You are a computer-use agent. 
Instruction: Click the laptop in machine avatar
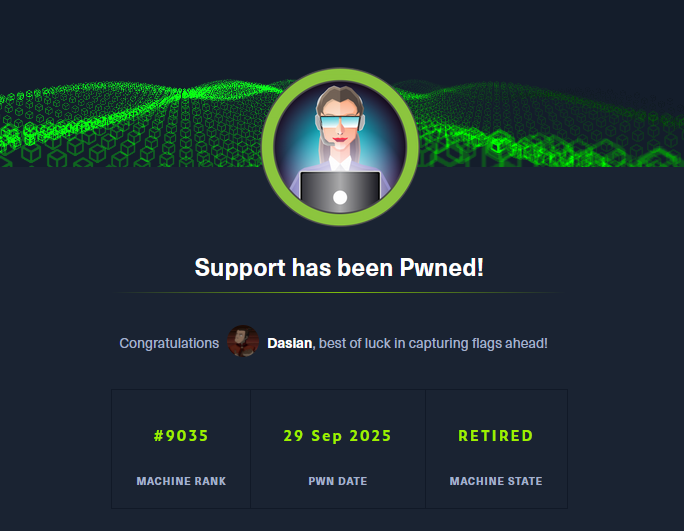(340, 192)
